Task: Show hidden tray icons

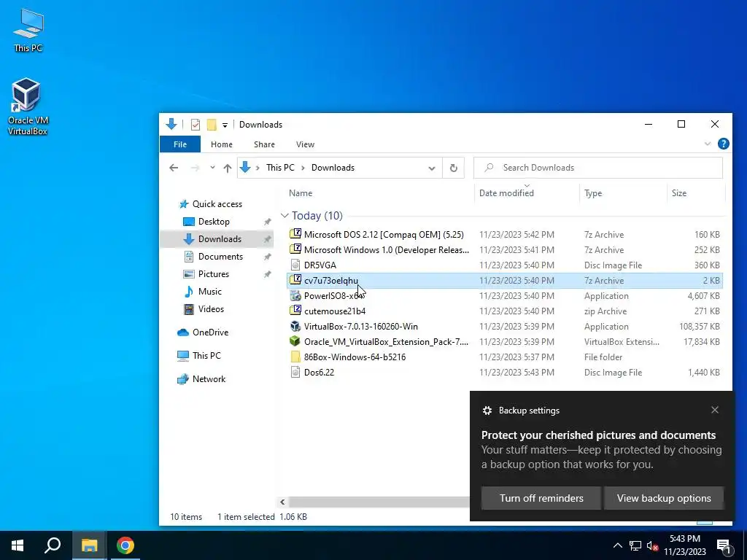Action: tap(617, 545)
